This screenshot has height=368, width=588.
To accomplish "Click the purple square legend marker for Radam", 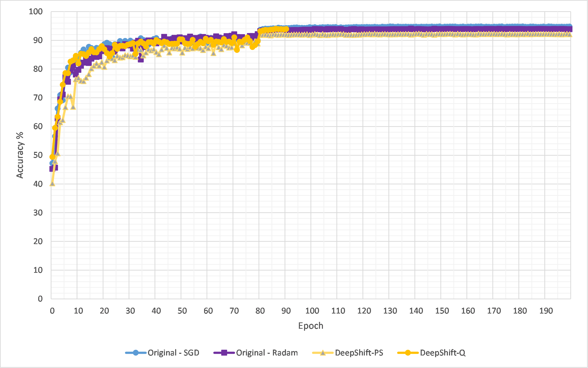I will pos(224,353).
